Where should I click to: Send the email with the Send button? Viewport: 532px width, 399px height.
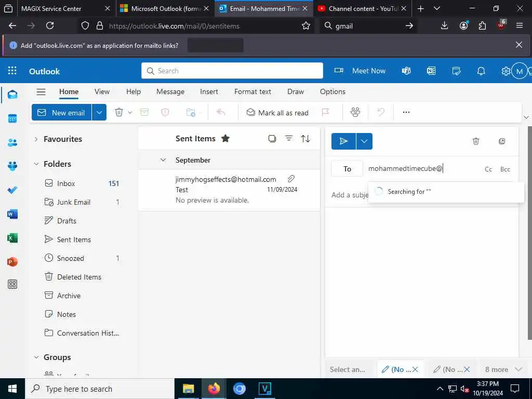coord(343,141)
